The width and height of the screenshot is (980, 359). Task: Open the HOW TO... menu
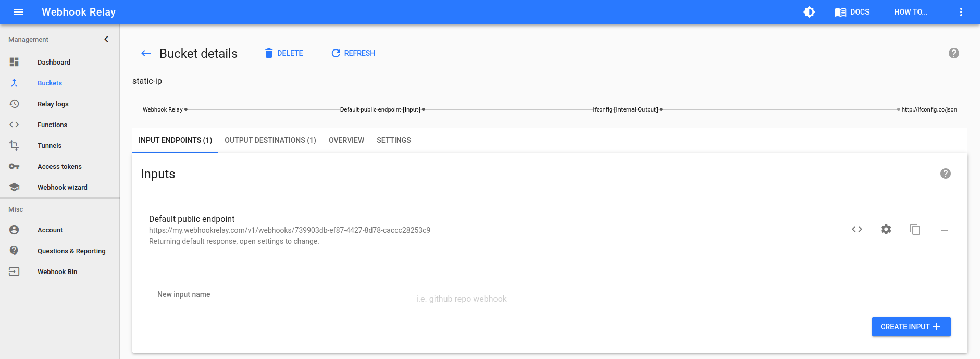point(911,12)
